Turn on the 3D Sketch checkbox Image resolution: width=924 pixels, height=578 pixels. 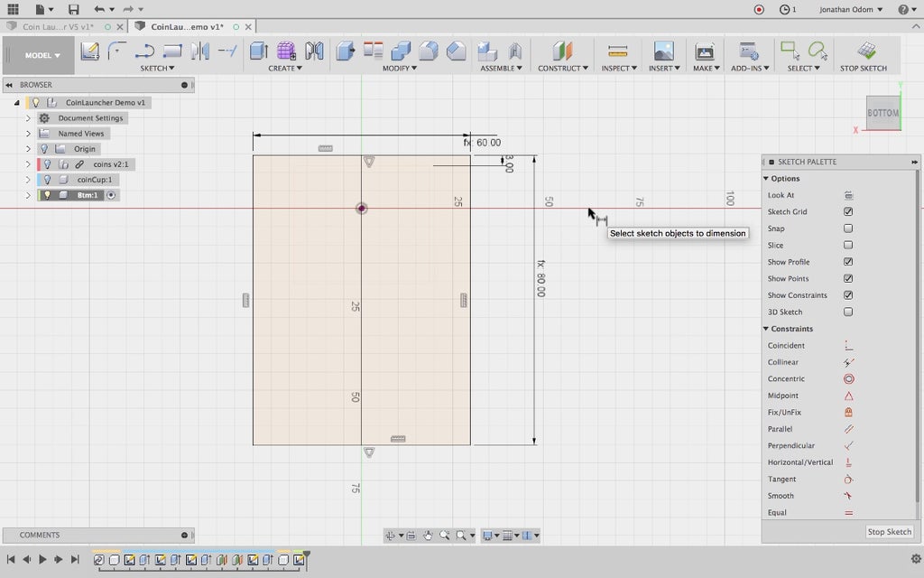(x=848, y=312)
